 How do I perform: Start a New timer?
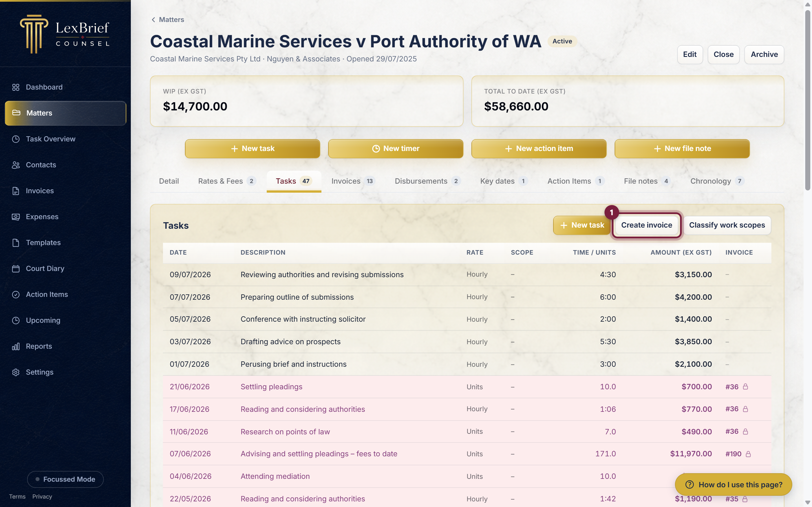click(396, 148)
